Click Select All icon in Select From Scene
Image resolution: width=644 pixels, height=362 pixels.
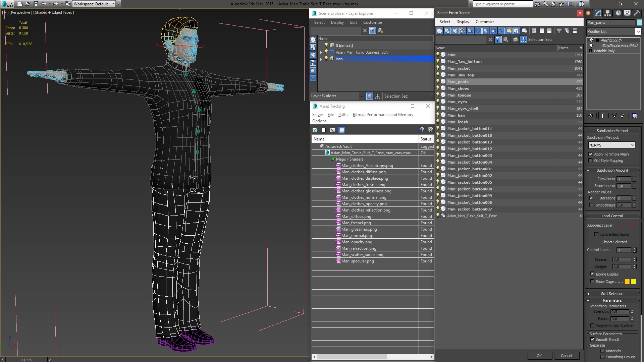point(534,31)
